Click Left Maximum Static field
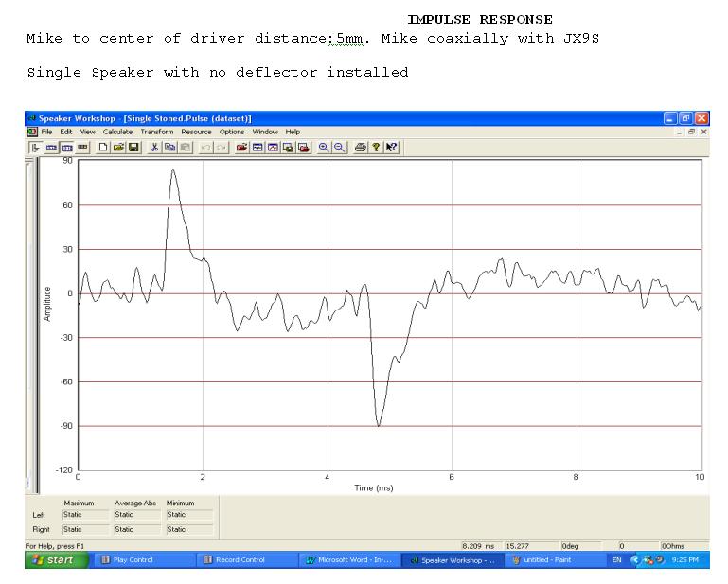728x584 pixels. point(85,515)
